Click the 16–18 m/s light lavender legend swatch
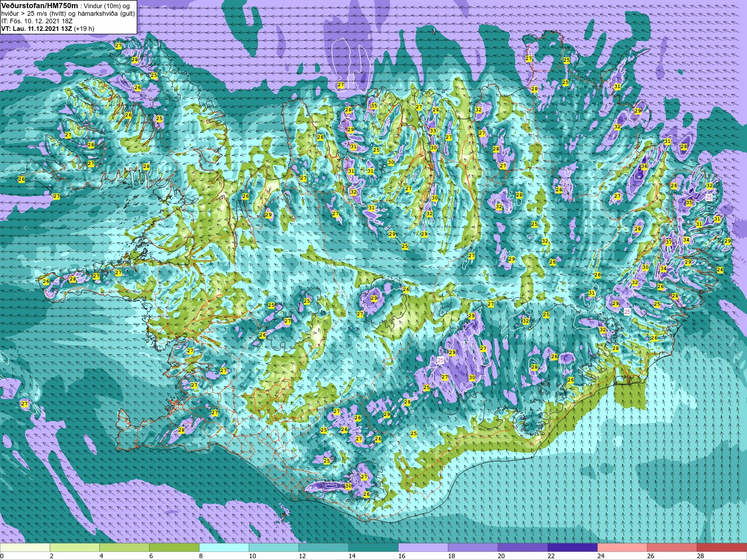Image resolution: width=747 pixels, height=560 pixels. click(x=423, y=548)
